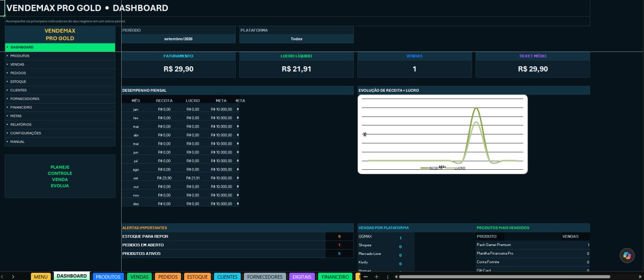Switch to the DIGITAIS sheet tab

pyautogui.click(x=302, y=277)
